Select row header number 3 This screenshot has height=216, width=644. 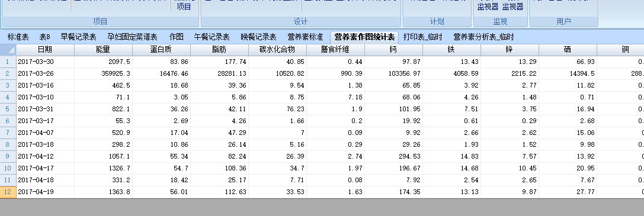coord(8,86)
